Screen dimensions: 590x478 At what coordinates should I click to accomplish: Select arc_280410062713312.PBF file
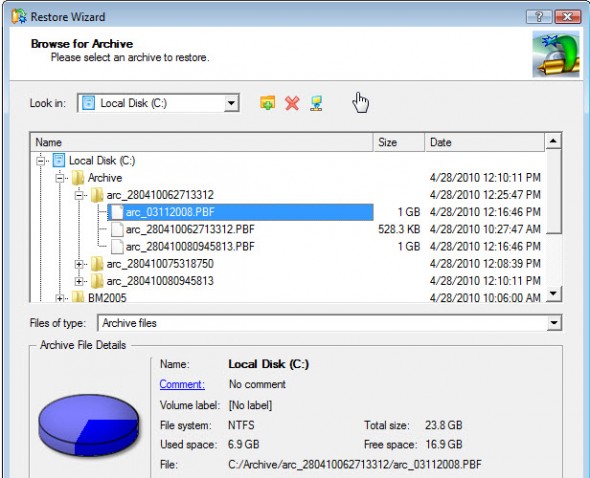tap(190, 229)
